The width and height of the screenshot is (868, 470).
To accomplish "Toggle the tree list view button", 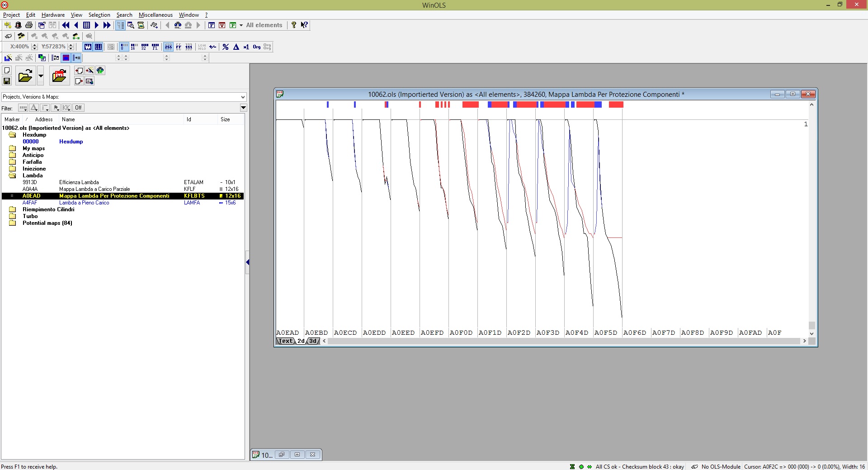I will [120, 25].
